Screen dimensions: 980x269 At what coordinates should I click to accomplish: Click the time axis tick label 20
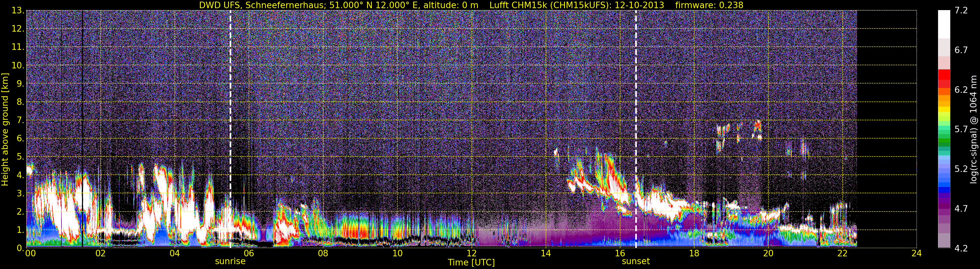coord(768,253)
